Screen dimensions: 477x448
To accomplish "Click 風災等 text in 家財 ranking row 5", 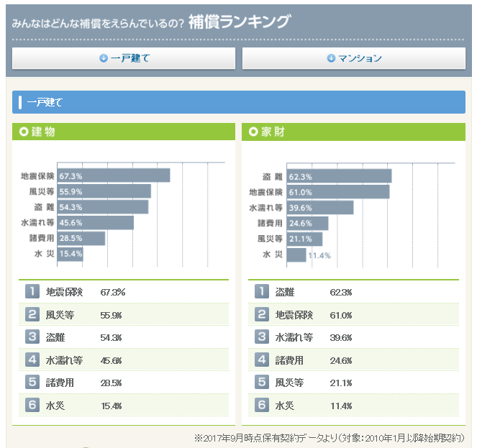I will 289,383.
